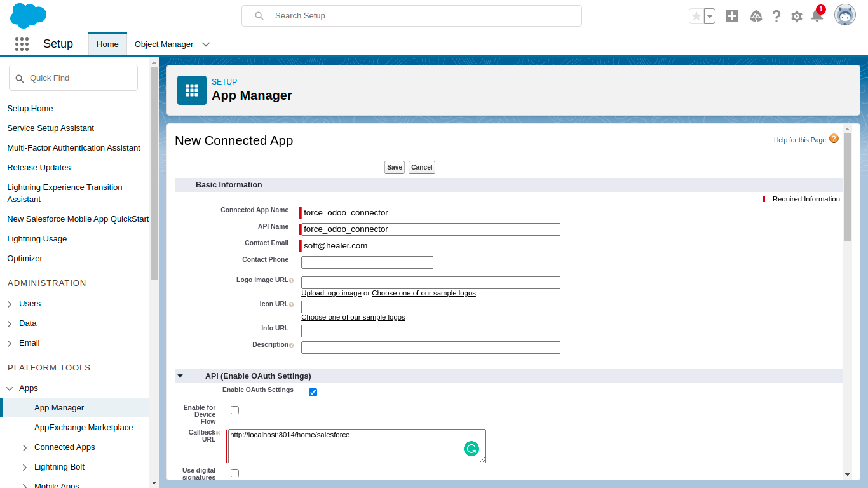Screen dimensions: 868x488
Task: Open Object Manager tab dropdown chevron
Action: (x=206, y=44)
